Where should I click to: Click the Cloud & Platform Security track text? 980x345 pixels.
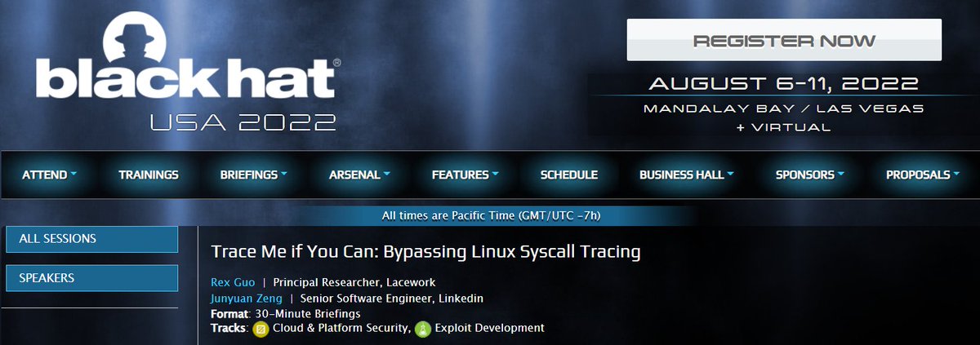coord(341,328)
